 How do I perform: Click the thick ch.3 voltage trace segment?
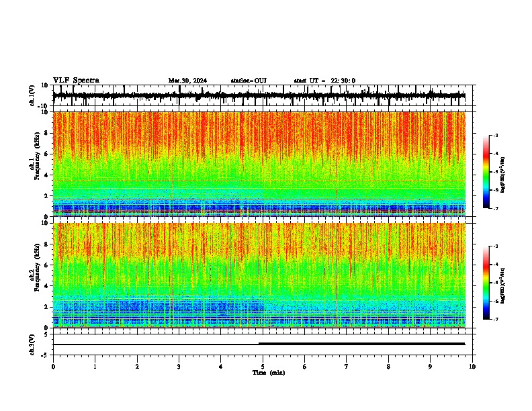click(361, 344)
